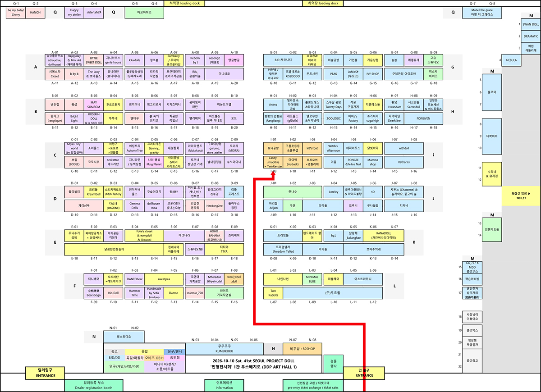Select the 'KKa.dolls' booth cell

tap(134, 60)
